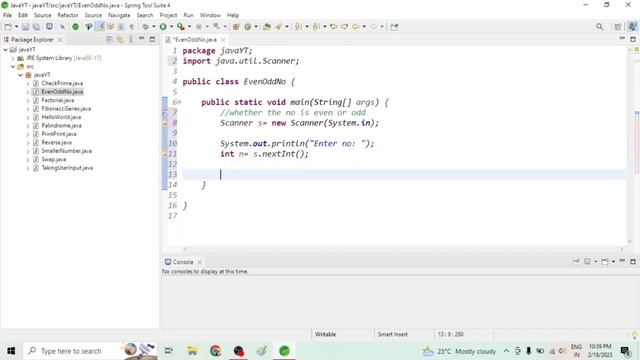Toggle Show Whitespace Characters paragraph icon
Screen dimensions: 640x360
(x=131, y=27)
